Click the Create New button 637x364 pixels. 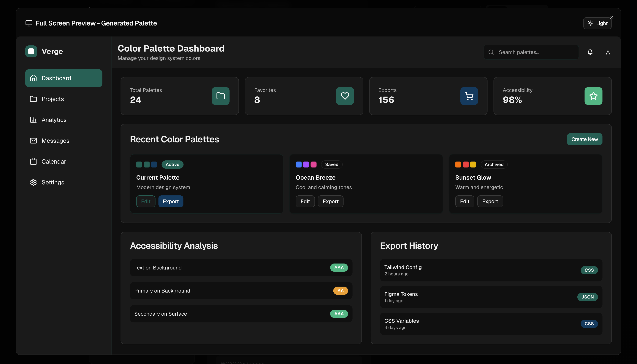coord(584,139)
